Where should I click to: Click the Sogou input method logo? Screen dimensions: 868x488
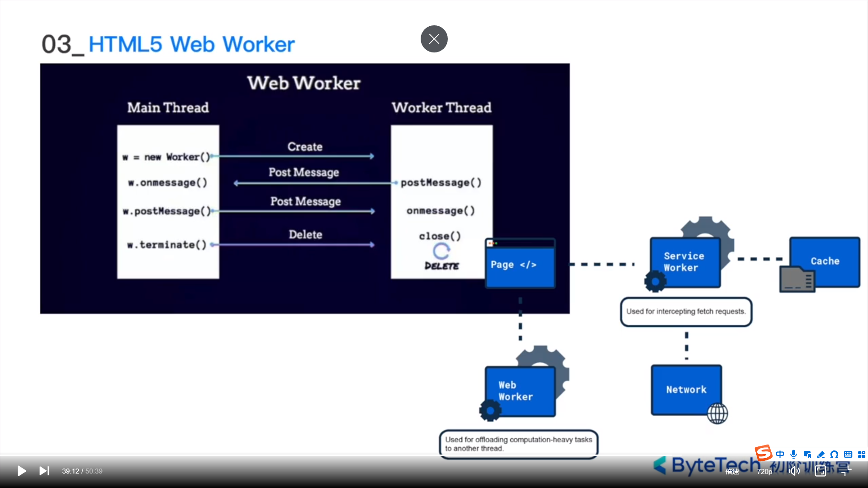(764, 453)
